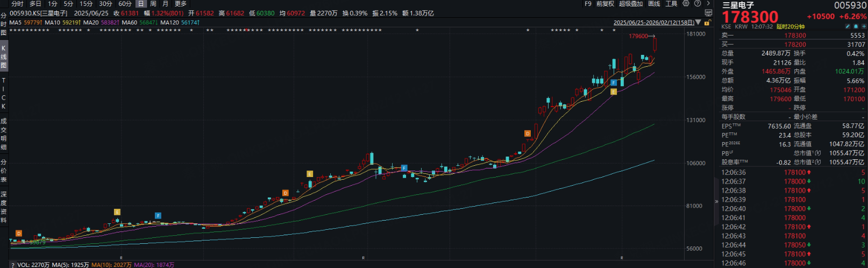Image resolution: width=868 pixels, height=268 pixels.
Task: Open the 工具 tools menu
Action: [671, 4]
